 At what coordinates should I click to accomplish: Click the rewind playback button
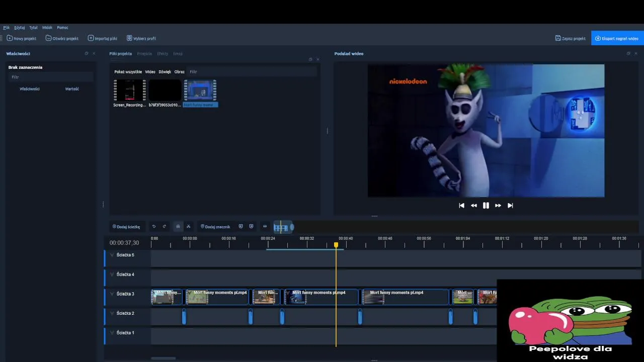pyautogui.click(x=473, y=206)
